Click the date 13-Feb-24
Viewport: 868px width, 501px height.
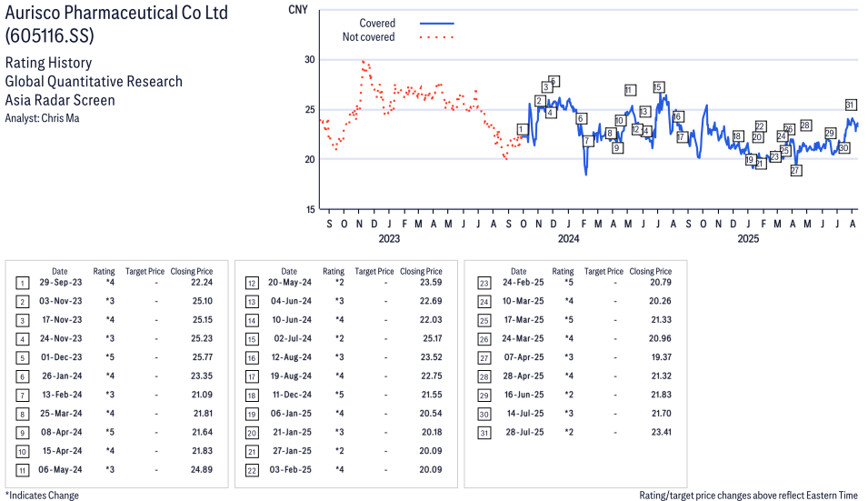pyautogui.click(x=62, y=395)
